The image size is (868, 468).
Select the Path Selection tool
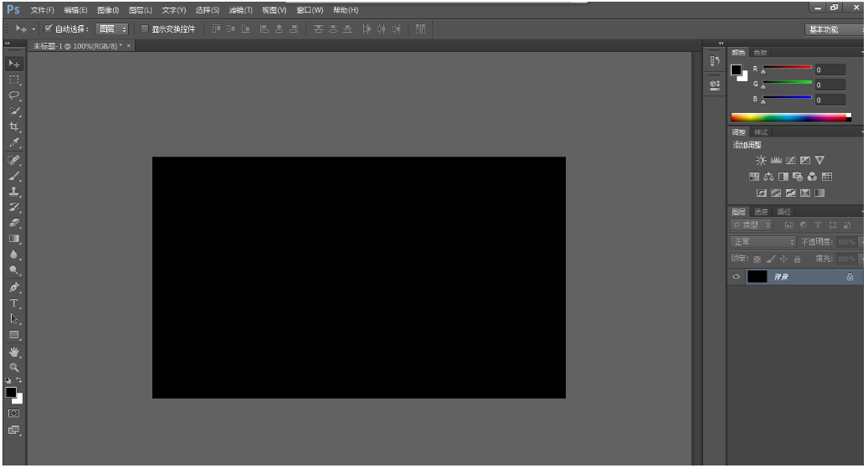click(x=14, y=319)
